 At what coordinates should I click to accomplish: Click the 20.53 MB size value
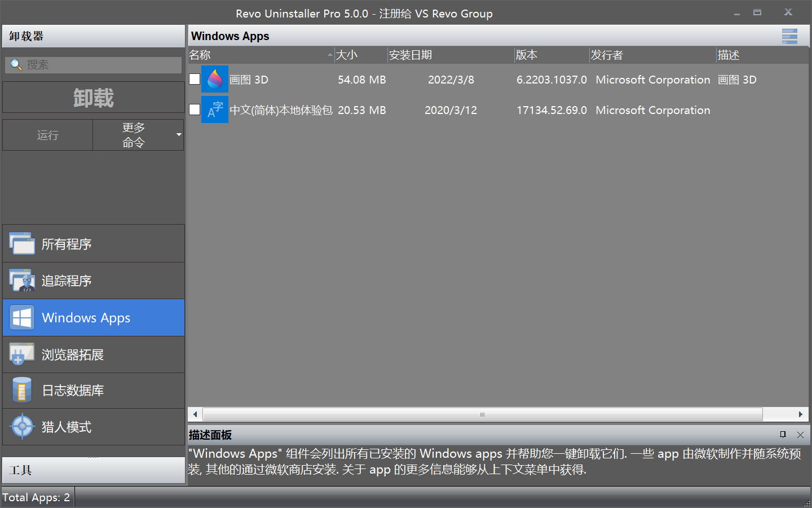[x=362, y=110]
